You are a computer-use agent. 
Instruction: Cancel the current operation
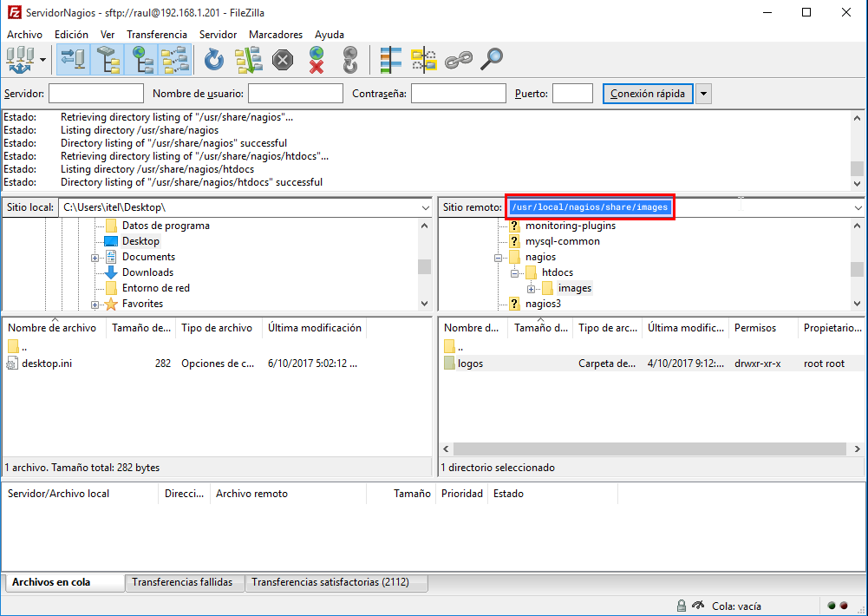[283, 59]
